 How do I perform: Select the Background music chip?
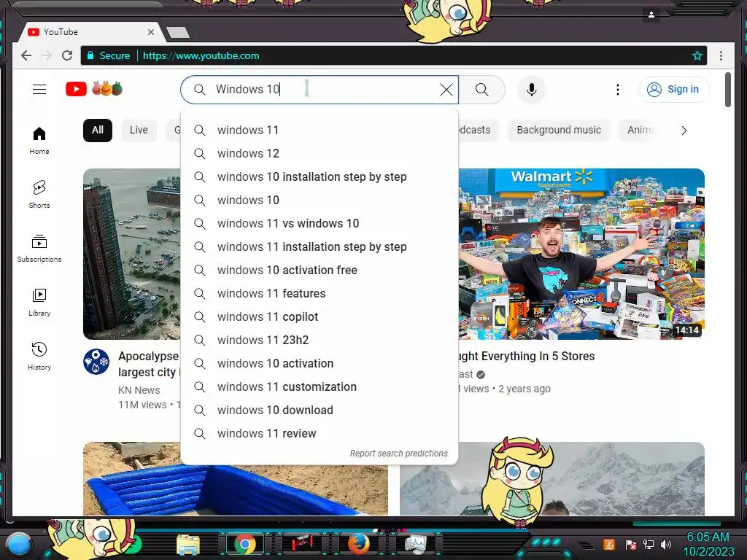559,130
